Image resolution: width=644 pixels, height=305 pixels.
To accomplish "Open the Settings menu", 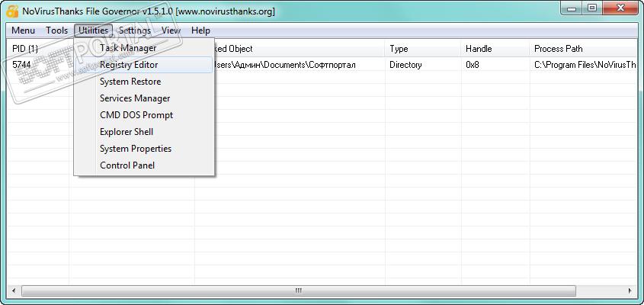I will (135, 30).
